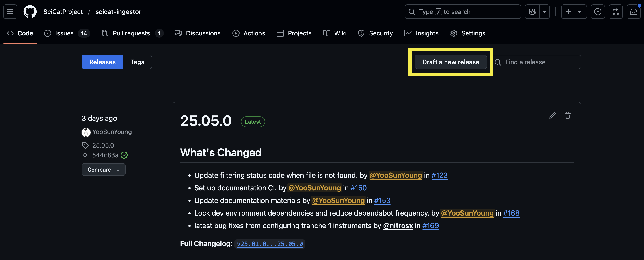The height and width of the screenshot is (260, 644).
Task: Open pull requests icon in header
Action: click(616, 12)
